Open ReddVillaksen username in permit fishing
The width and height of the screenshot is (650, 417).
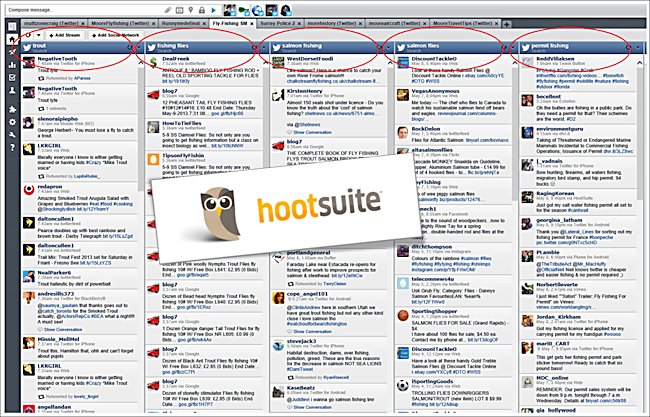click(x=555, y=59)
